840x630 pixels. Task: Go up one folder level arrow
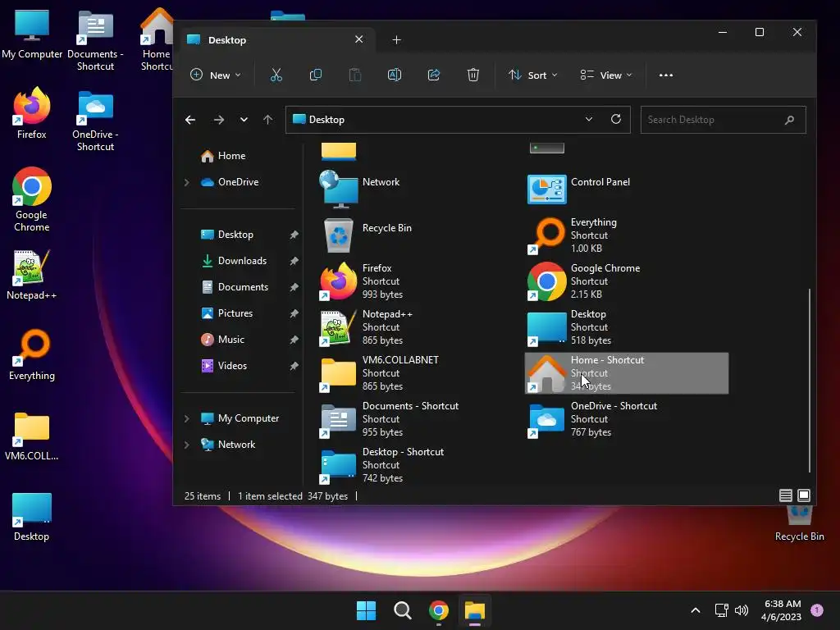[268, 120]
